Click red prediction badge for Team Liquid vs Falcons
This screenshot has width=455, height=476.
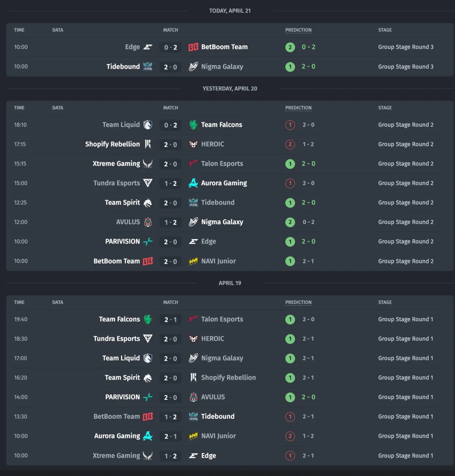click(x=290, y=125)
